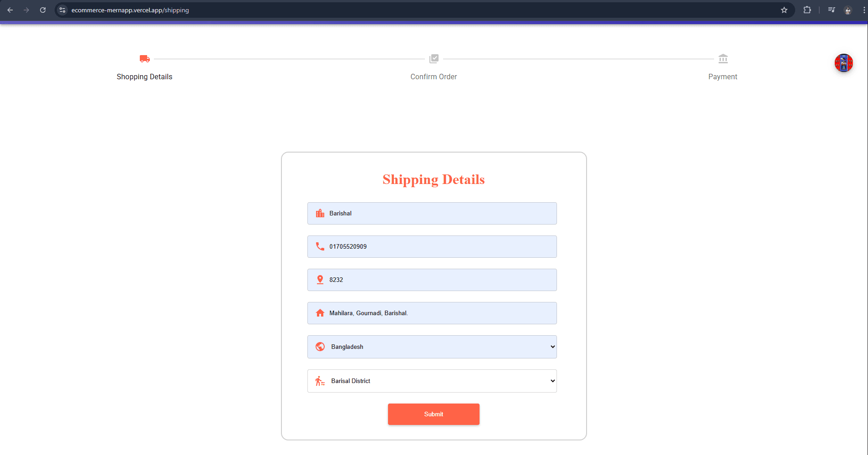
Task: Select the Shopping Details step label
Action: click(144, 77)
